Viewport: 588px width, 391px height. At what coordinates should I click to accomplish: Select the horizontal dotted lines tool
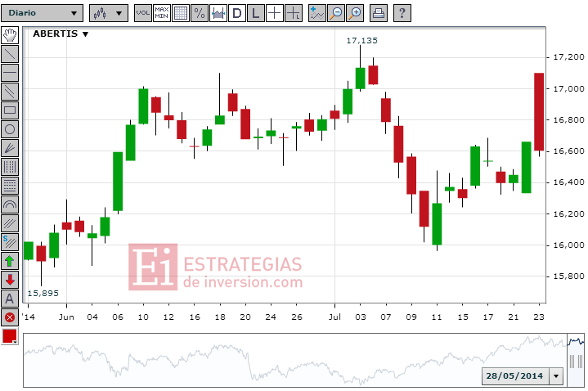[10, 186]
